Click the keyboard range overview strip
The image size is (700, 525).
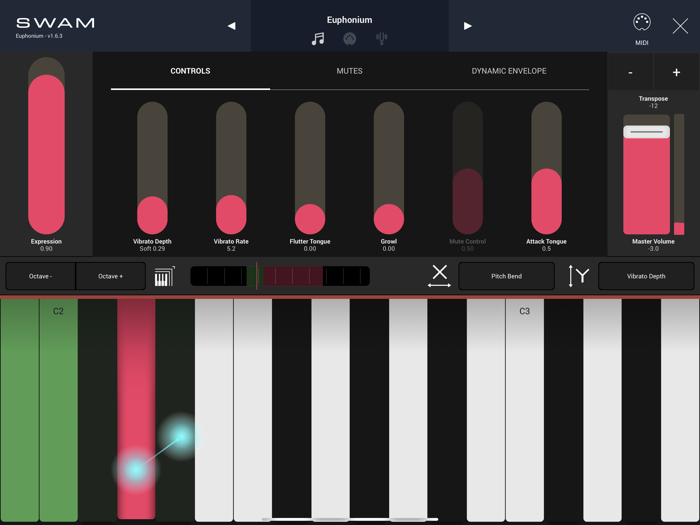[x=280, y=276]
